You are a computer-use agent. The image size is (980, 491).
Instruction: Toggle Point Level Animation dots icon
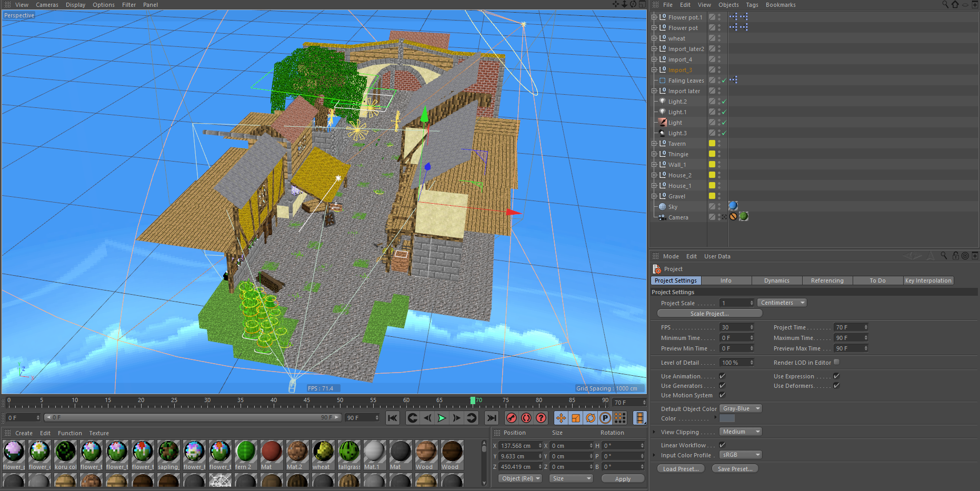pos(620,418)
